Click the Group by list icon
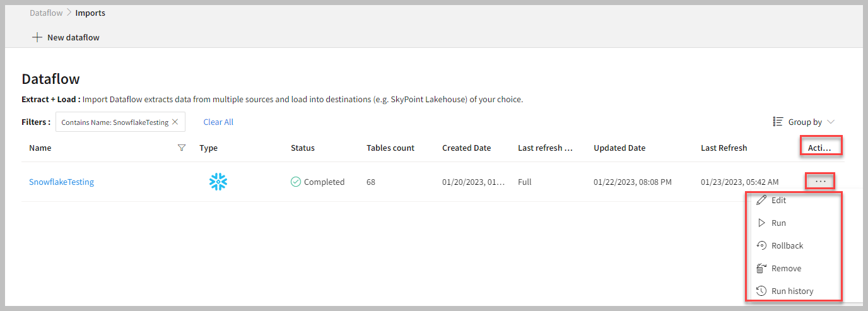This screenshot has width=868, height=311. pos(778,122)
